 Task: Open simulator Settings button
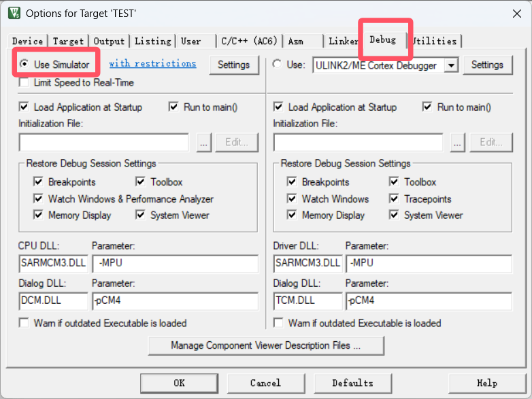pyautogui.click(x=234, y=65)
